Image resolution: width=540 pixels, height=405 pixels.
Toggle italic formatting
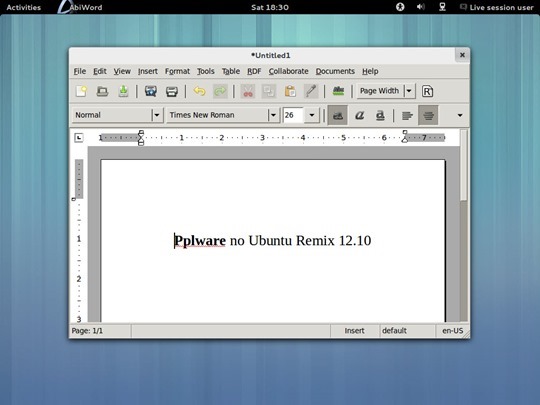point(360,115)
